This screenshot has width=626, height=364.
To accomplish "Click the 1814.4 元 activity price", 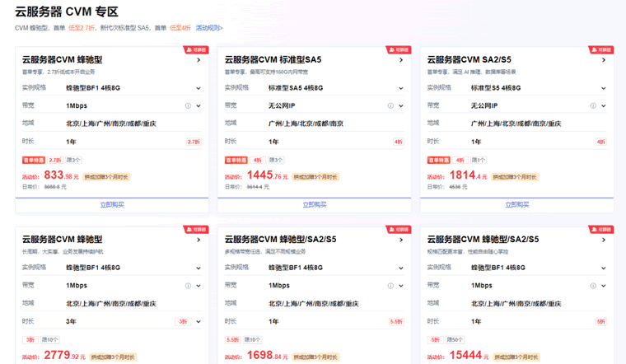I will pos(468,175).
